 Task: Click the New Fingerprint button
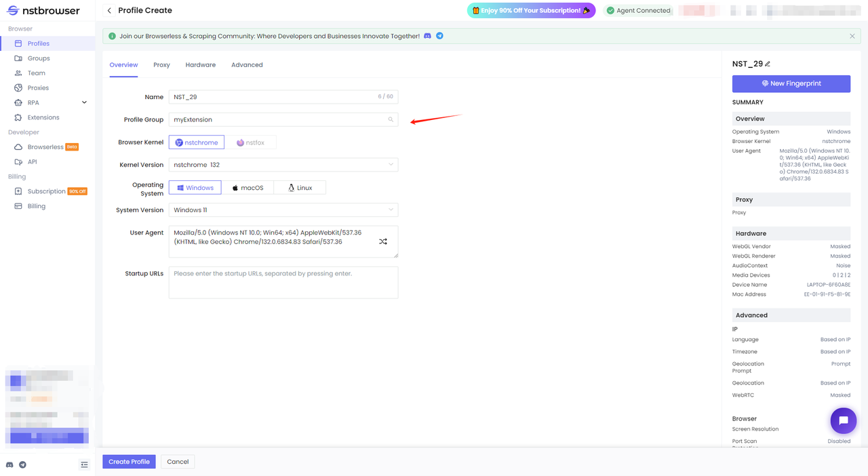click(791, 83)
